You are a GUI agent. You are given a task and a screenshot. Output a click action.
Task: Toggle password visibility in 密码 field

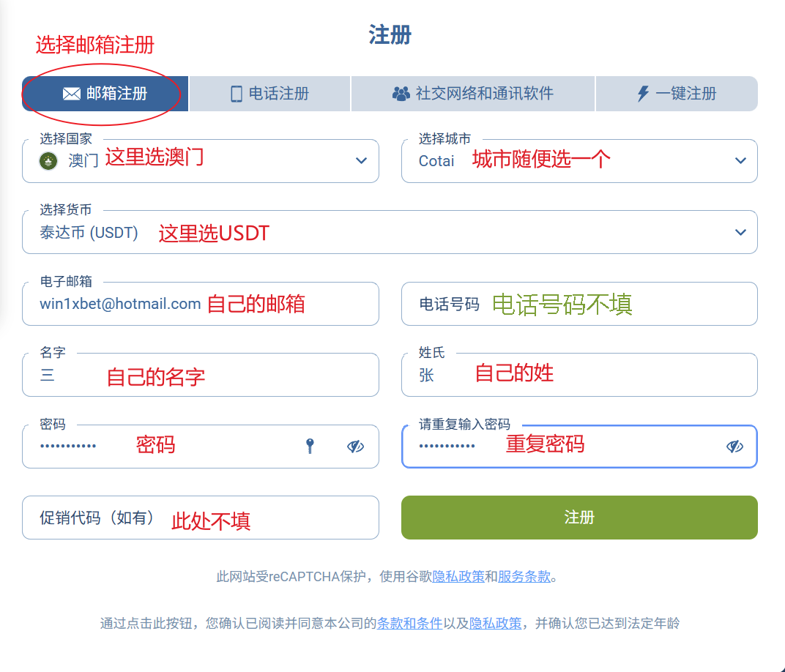[x=355, y=447]
